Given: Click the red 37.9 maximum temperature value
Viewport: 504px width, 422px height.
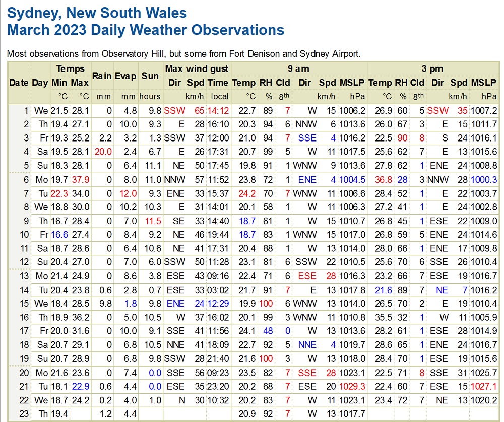Looking at the screenshot, I should [80, 180].
